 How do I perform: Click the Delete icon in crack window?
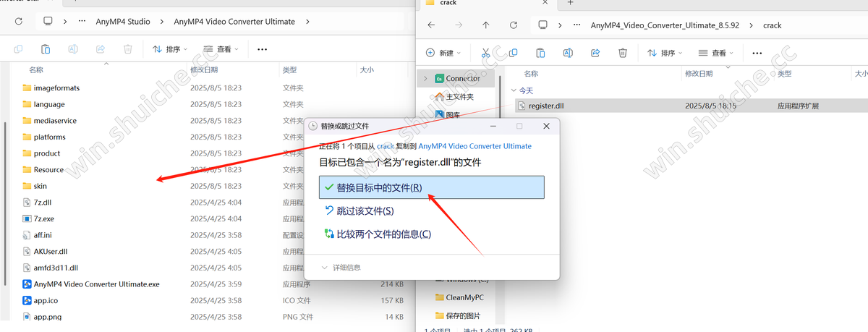[623, 53]
